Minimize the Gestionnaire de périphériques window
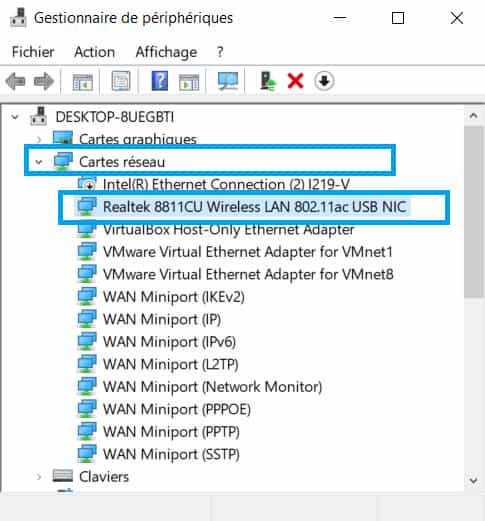The height and width of the screenshot is (521, 485). (x=340, y=18)
